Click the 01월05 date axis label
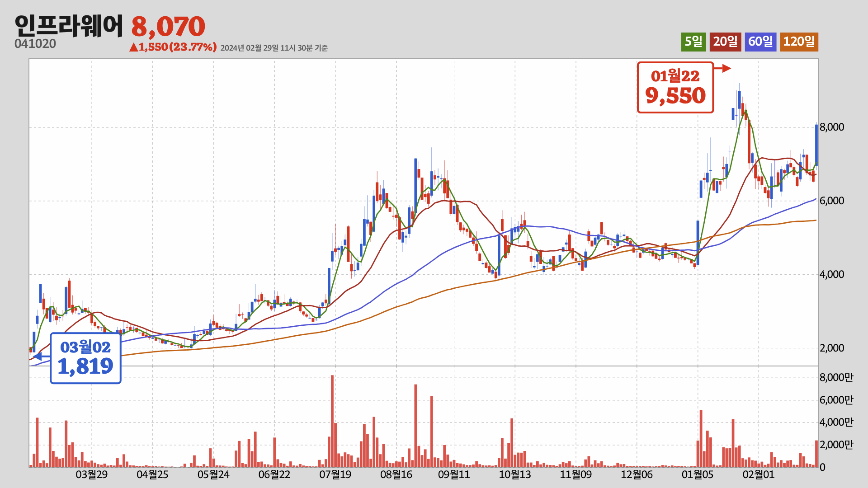This screenshot has width=868, height=488. coord(698,474)
